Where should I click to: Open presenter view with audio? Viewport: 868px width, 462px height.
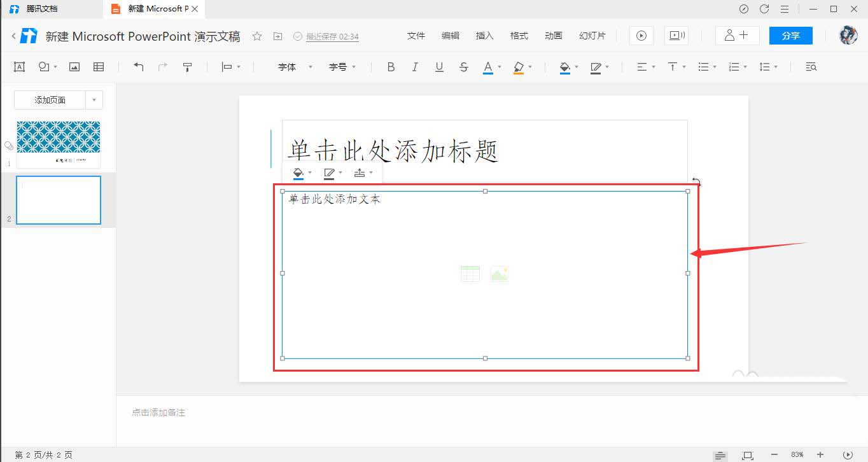[676, 36]
